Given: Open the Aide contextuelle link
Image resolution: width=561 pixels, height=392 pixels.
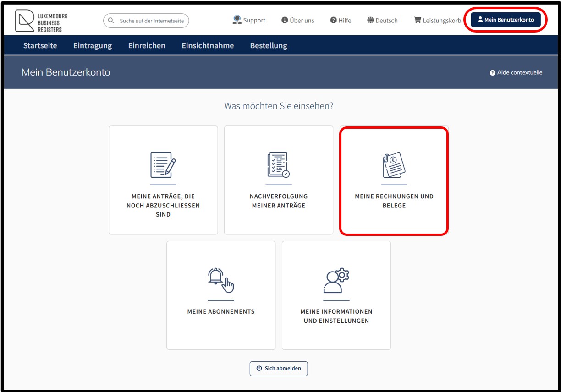Looking at the screenshot, I should tap(516, 72).
